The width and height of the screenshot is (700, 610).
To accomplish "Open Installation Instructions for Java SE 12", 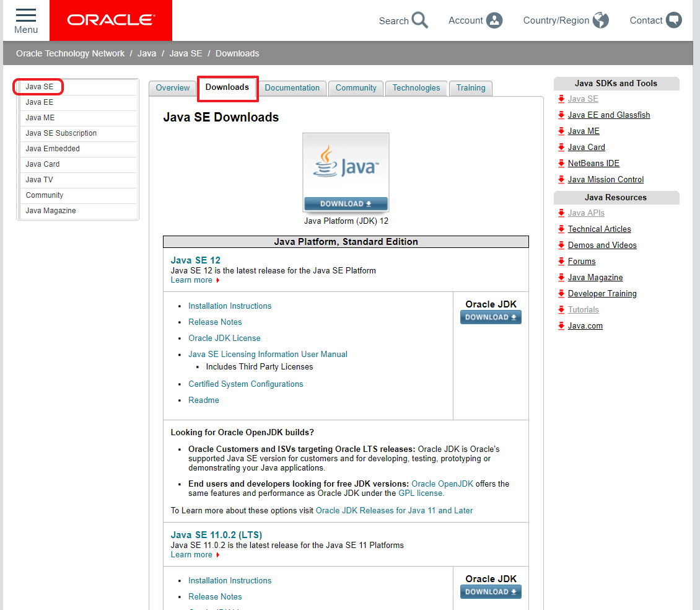I will [230, 306].
